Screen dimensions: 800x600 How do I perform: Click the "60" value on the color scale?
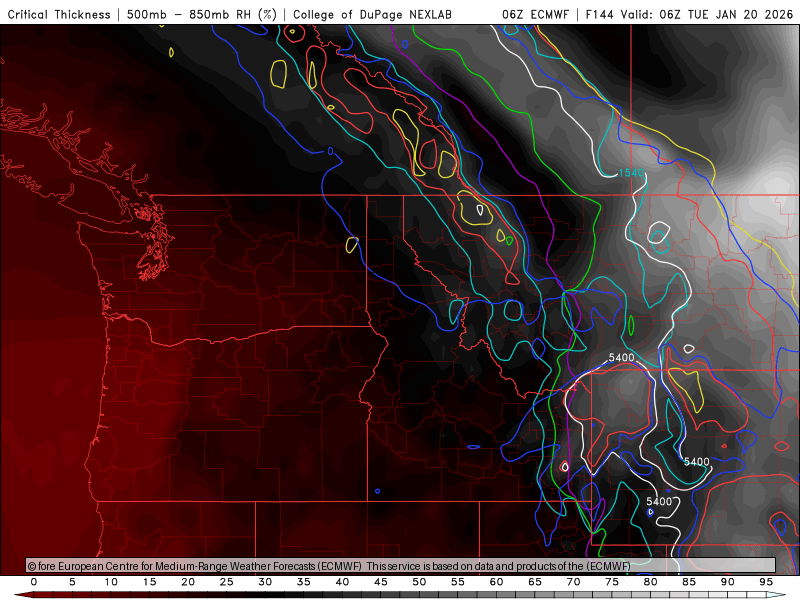click(496, 582)
